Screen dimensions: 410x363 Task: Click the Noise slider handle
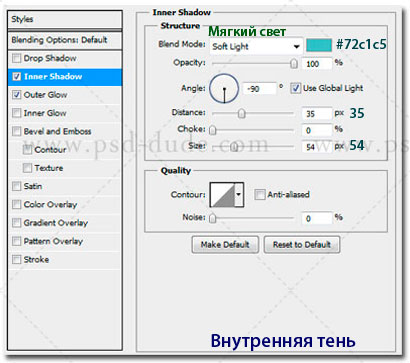coord(213,218)
